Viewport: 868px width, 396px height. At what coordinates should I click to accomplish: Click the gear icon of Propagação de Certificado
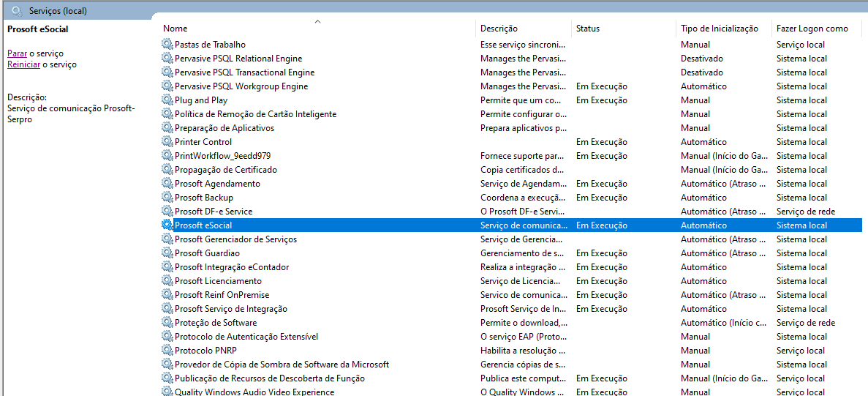[167, 170]
